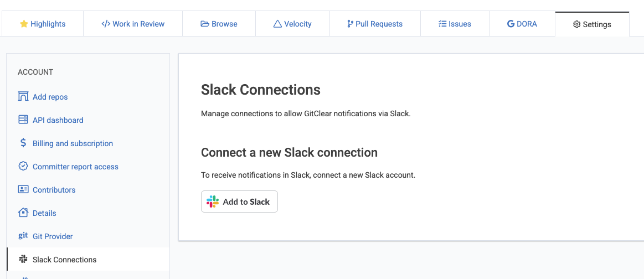644x279 pixels.
Task: Open Billing and subscription link
Action: click(73, 143)
